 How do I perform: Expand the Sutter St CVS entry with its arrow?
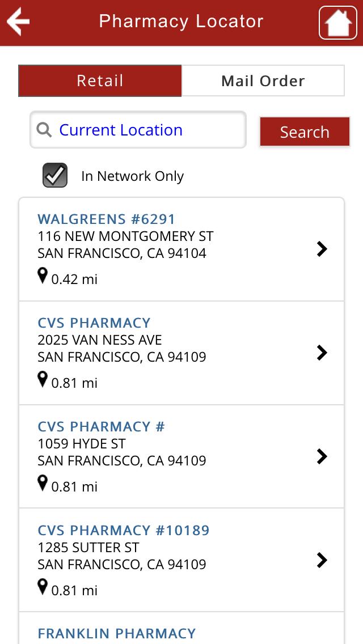pos(322,560)
